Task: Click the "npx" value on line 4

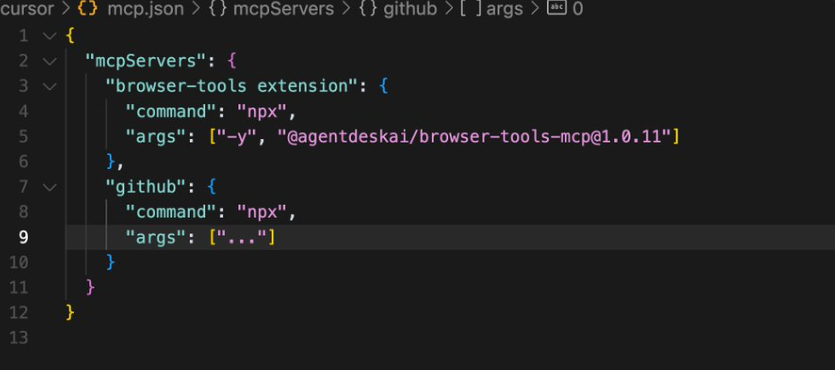Action: 263,112
